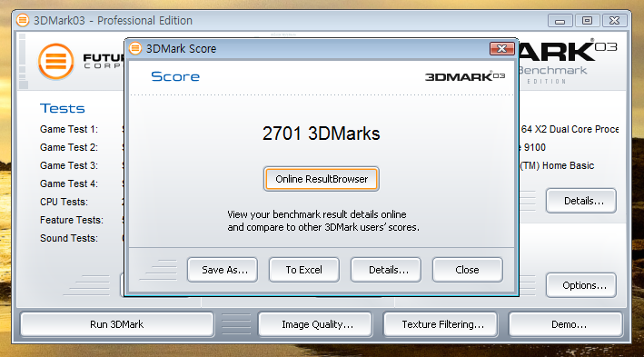This screenshot has height=357, width=644.
Task: Click the '3DMark Score' dialog title text
Action: click(181, 48)
